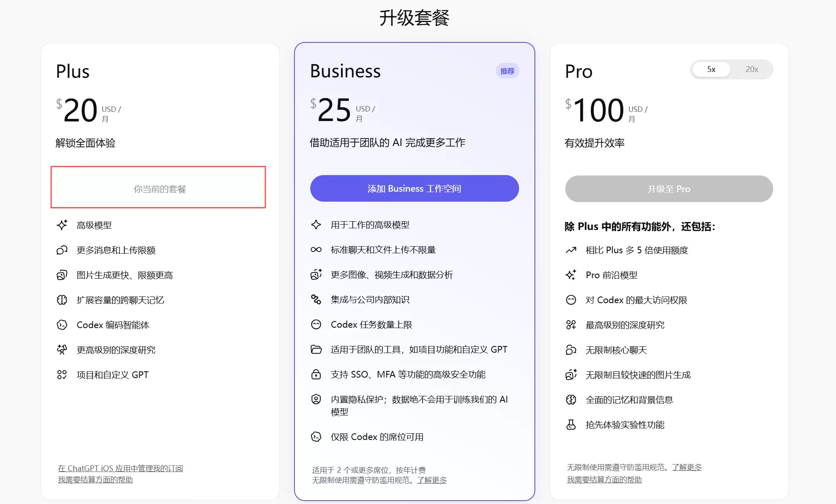
Task: Click the grid icon beside 项目和自定义 GPT
Action: pyautogui.click(x=62, y=375)
